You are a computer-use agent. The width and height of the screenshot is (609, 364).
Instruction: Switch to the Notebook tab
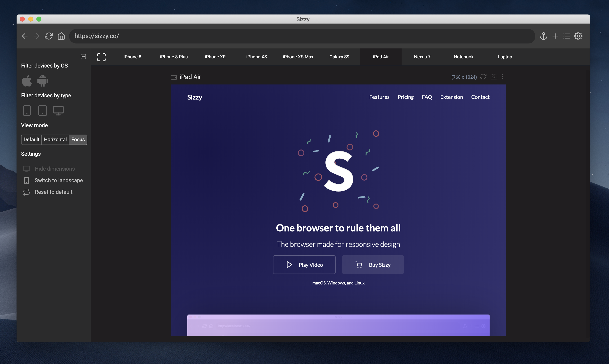(464, 57)
